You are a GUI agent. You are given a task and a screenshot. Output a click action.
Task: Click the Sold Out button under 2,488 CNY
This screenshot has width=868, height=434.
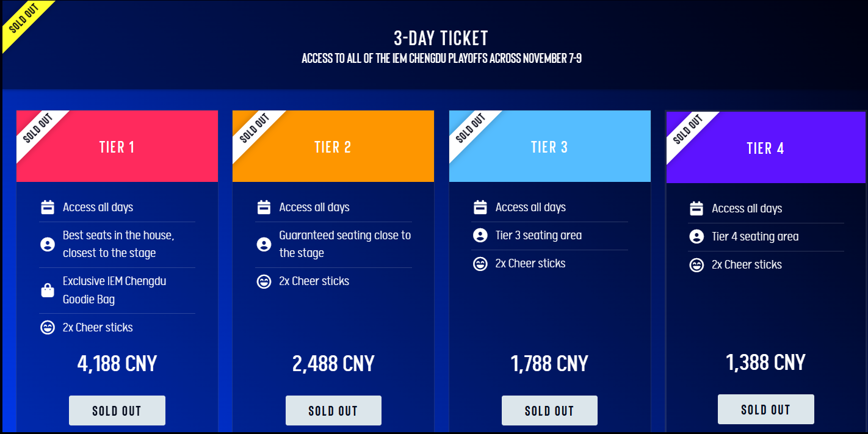coord(333,410)
